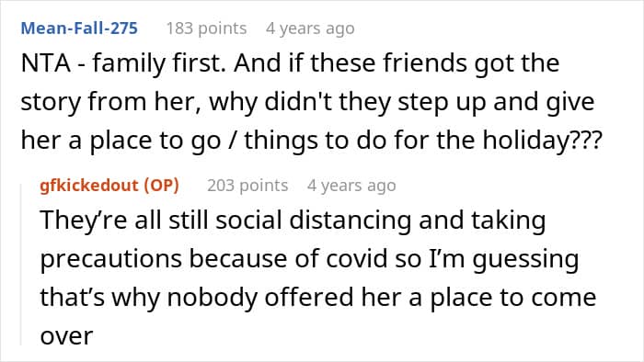Click the 'They're all still social distancing' line
Screen dimensions: 644x362
293,221
